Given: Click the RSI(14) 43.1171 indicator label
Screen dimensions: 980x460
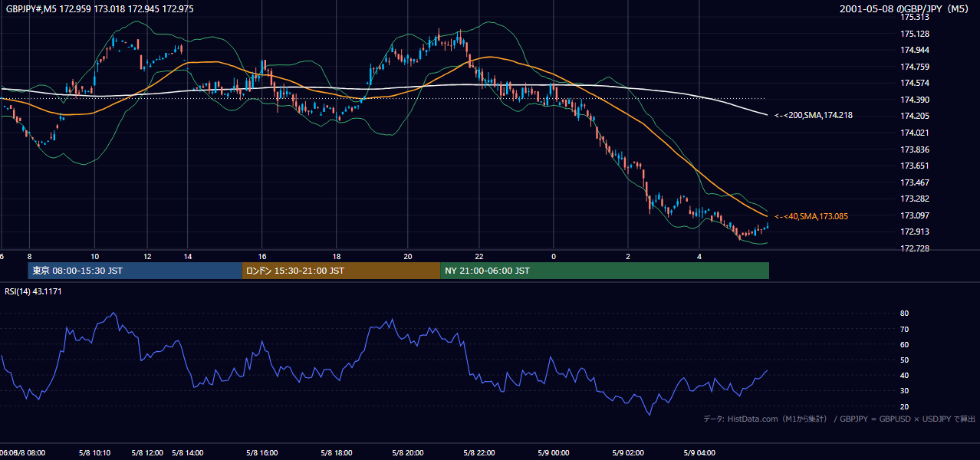Looking at the screenshot, I should pyautogui.click(x=33, y=291).
